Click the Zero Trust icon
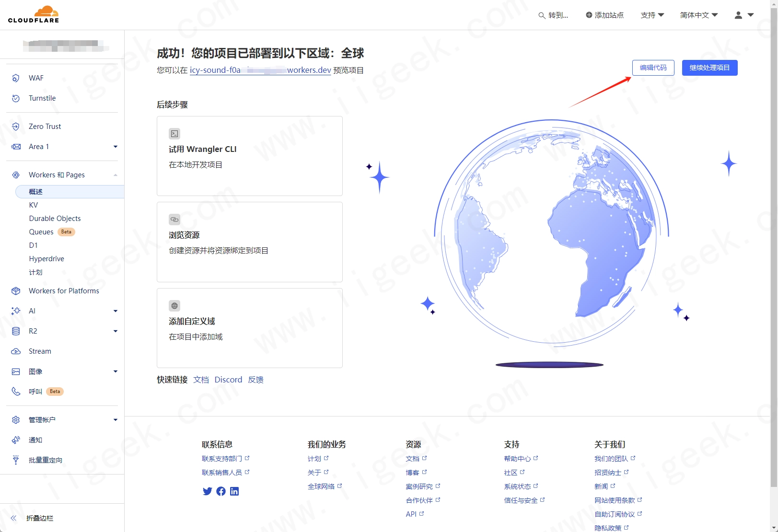The image size is (778, 532). pyautogui.click(x=16, y=127)
